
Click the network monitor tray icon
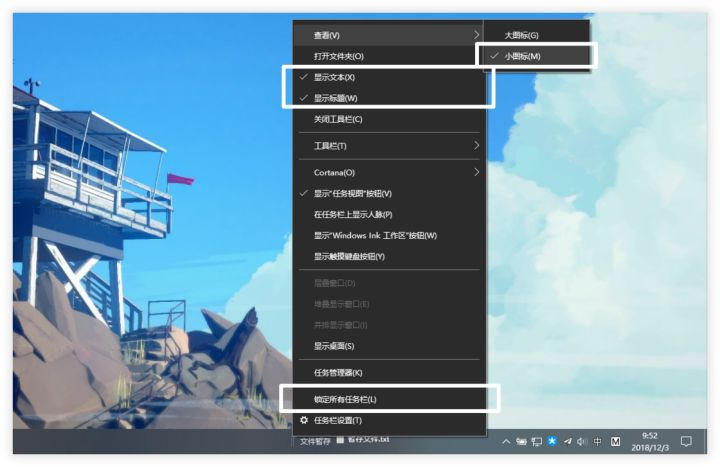(x=536, y=441)
